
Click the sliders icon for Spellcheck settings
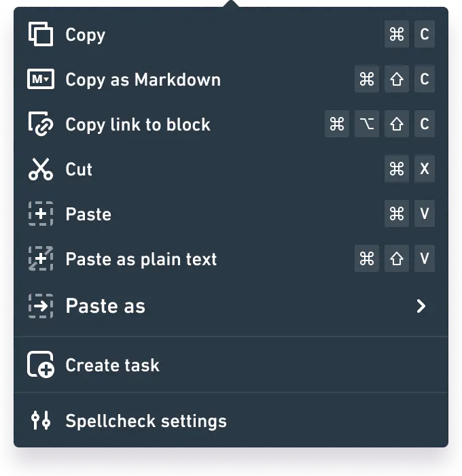tap(41, 421)
